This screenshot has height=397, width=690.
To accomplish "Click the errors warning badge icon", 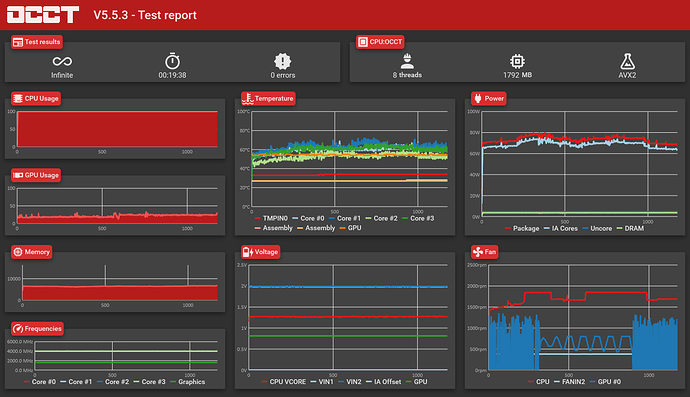I will (x=283, y=61).
